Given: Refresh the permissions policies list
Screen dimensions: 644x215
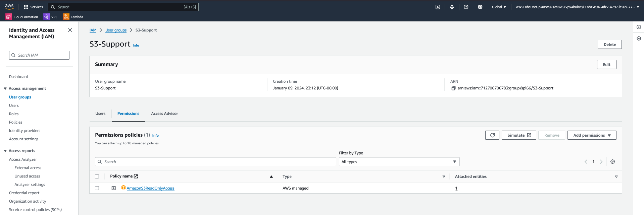Looking at the screenshot, I should 492,135.
